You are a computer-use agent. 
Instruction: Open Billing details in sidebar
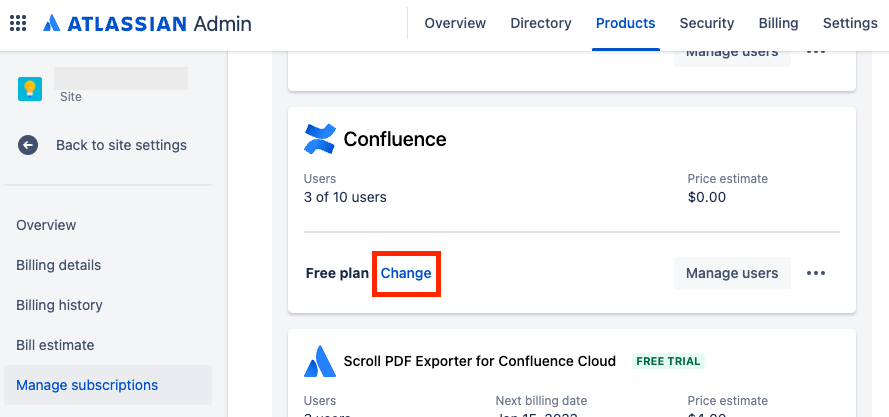click(x=58, y=266)
